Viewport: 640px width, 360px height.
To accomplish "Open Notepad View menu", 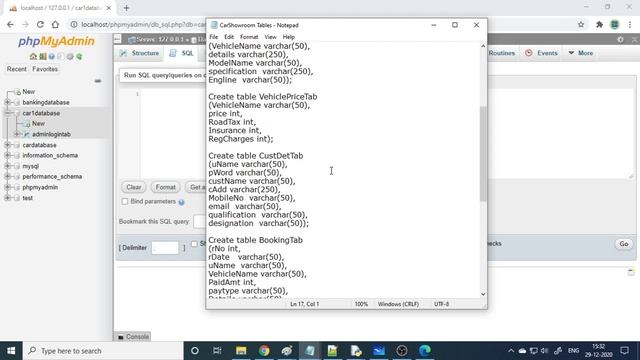I will [x=270, y=37].
